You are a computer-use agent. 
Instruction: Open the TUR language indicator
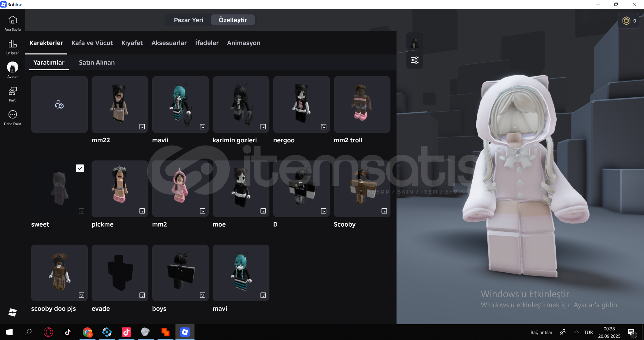[x=588, y=332]
